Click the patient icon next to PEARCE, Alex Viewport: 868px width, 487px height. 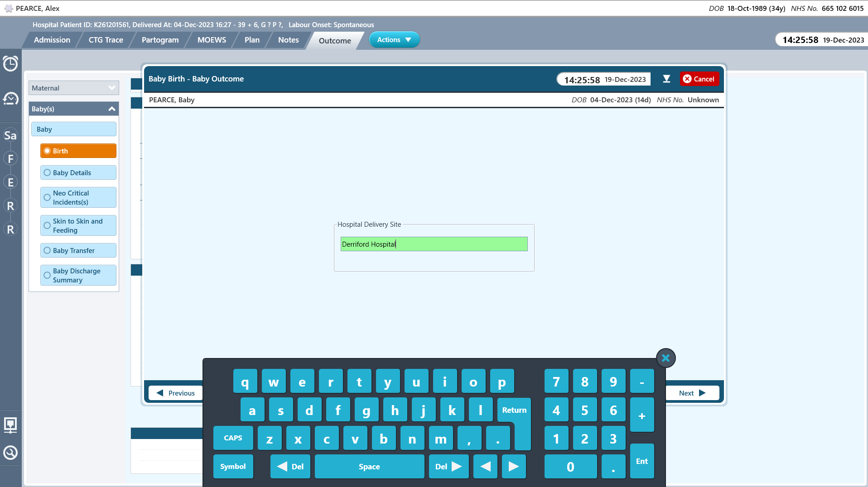tap(9, 8)
